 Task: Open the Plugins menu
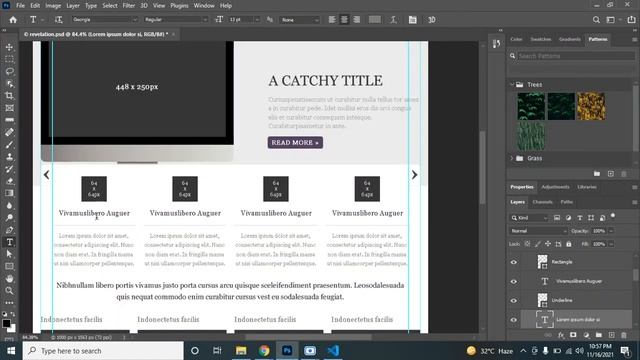pyautogui.click(x=179, y=6)
